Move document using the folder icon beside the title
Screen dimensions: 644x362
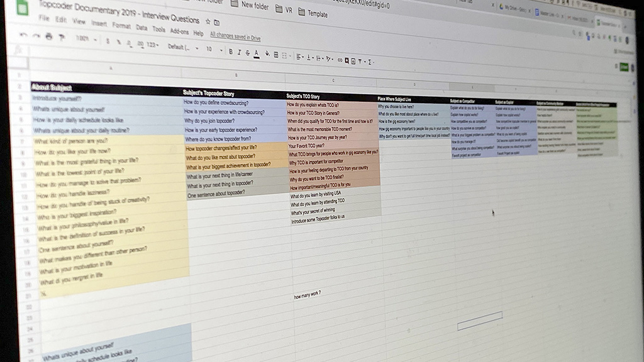point(217,23)
